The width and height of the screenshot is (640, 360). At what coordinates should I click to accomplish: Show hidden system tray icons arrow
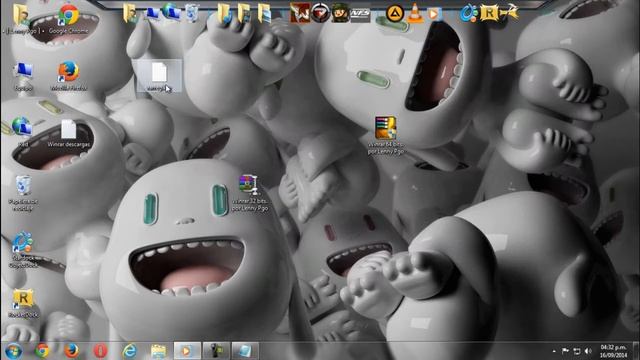554,351
